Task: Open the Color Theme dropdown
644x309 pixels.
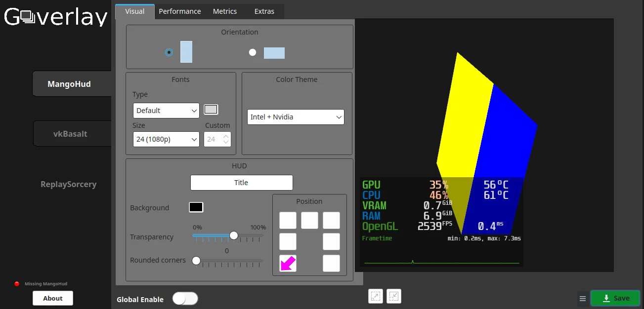Action: click(296, 117)
